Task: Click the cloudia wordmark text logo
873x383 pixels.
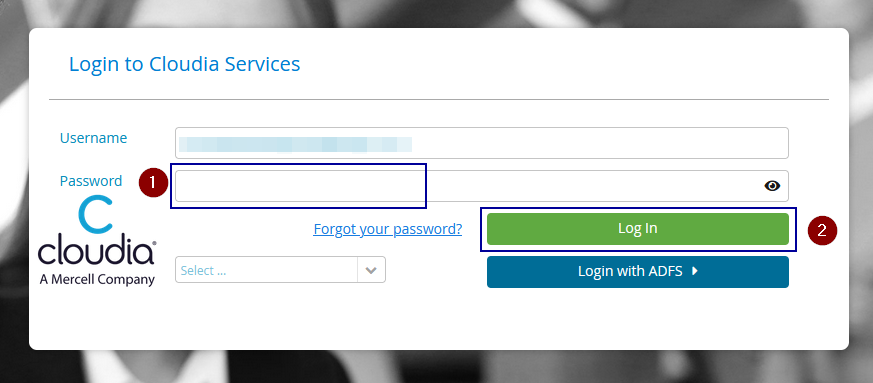Action: coord(96,252)
